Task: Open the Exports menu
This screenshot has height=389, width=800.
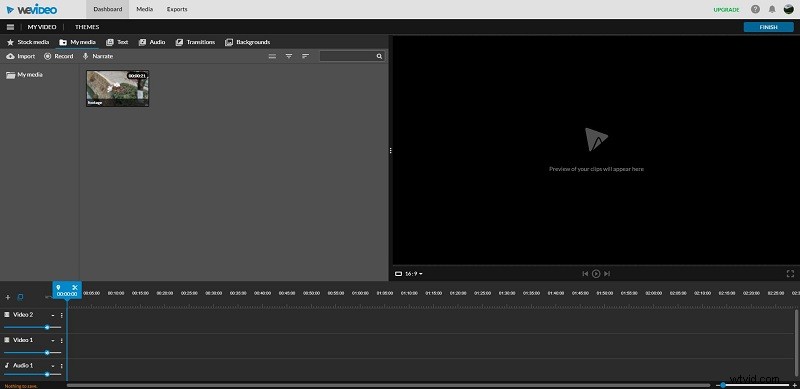Action: (x=177, y=9)
